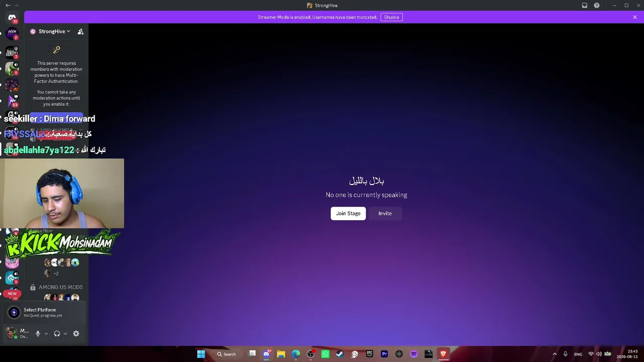Open the teal logo server near the bottom
This screenshot has height=362, width=644.
click(12, 278)
